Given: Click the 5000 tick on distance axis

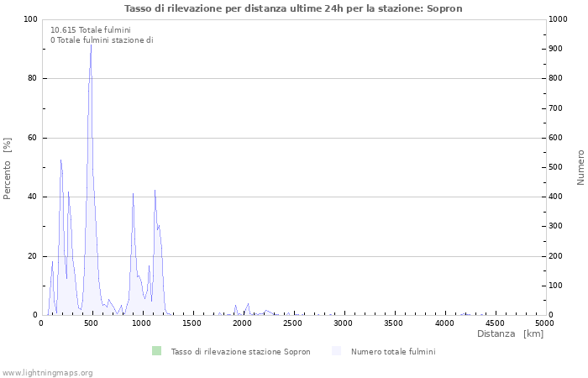Looking at the screenshot, I should click(544, 323).
